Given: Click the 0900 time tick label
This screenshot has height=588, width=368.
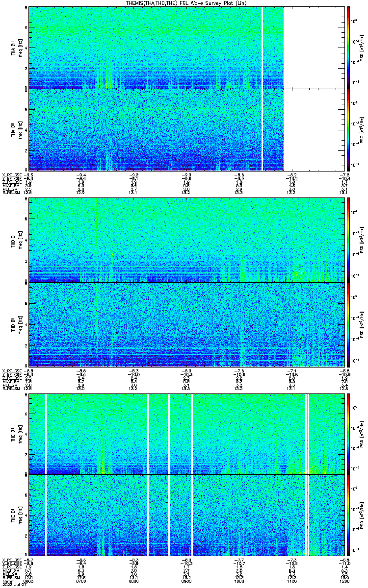Looking at the screenshot, I should [x=186, y=582].
